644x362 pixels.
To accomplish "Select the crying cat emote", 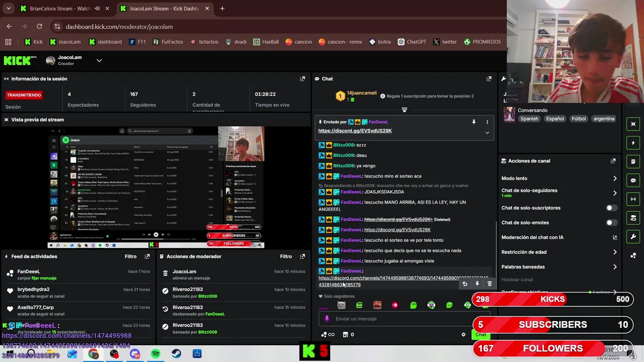I will [x=341, y=305].
